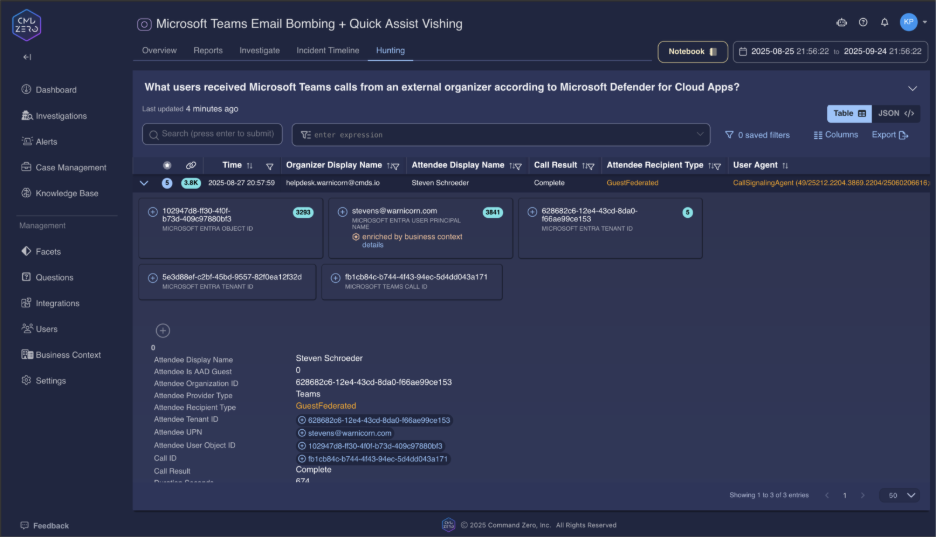Open the user avatar dropdown arrow
The image size is (936, 537).
coord(925,22)
